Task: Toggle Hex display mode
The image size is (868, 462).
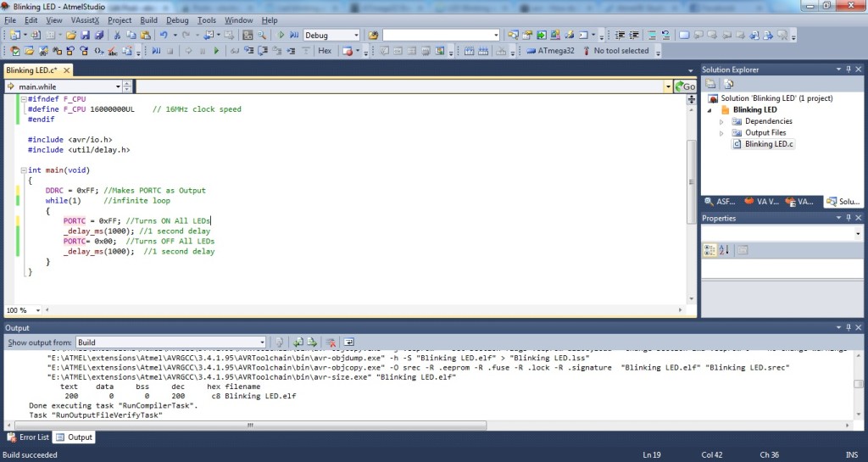Action: click(325, 51)
